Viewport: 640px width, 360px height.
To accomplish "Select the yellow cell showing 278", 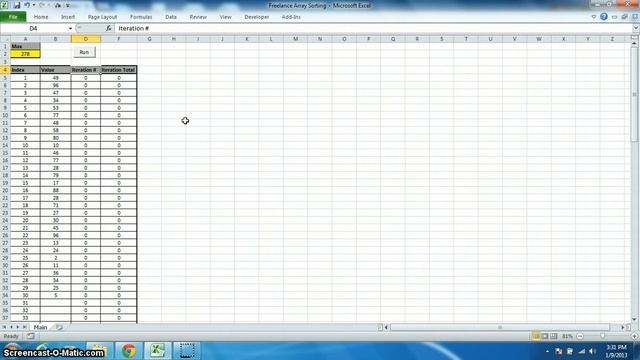I will coord(25,54).
